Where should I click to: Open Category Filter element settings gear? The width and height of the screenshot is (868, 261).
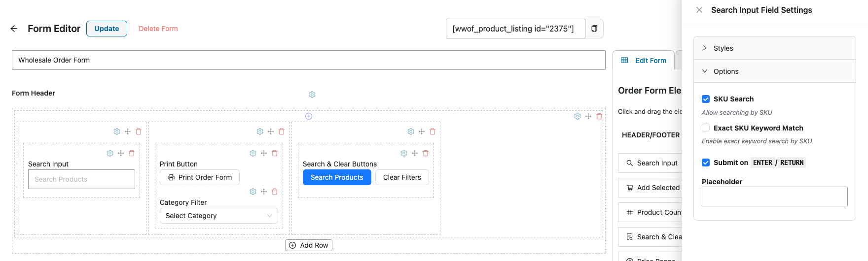click(253, 192)
